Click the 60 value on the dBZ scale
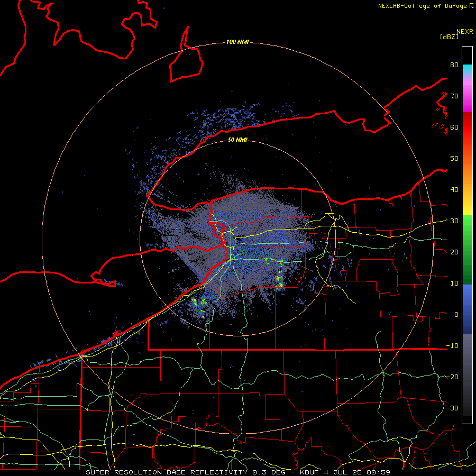This screenshot has width=476, height=476. [x=454, y=127]
